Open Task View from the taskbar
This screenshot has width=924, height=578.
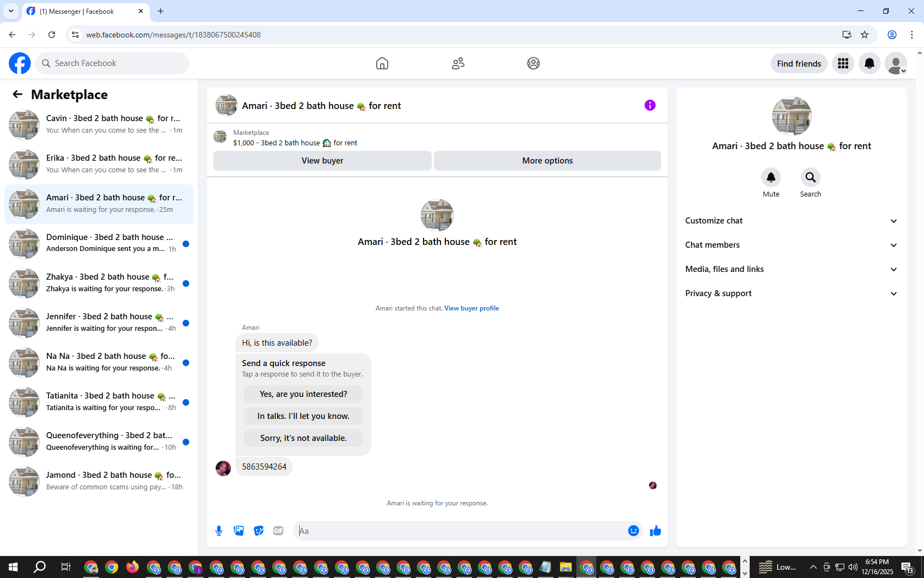point(65,567)
